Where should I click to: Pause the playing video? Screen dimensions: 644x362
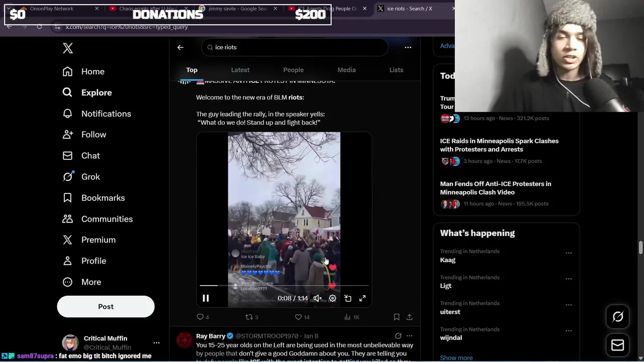point(205,299)
